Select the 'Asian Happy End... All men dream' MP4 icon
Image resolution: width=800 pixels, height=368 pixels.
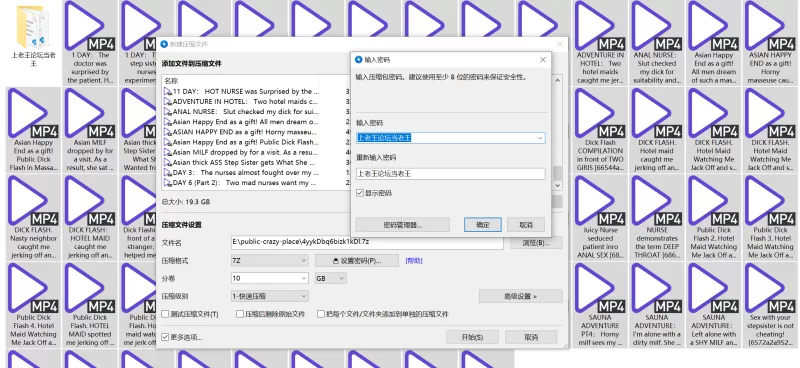click(714, 26)
